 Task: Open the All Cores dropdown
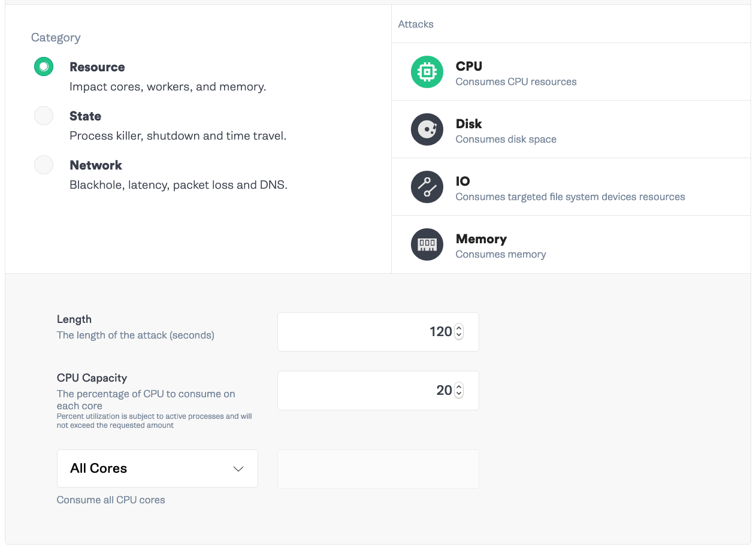[x=157, y=468]
